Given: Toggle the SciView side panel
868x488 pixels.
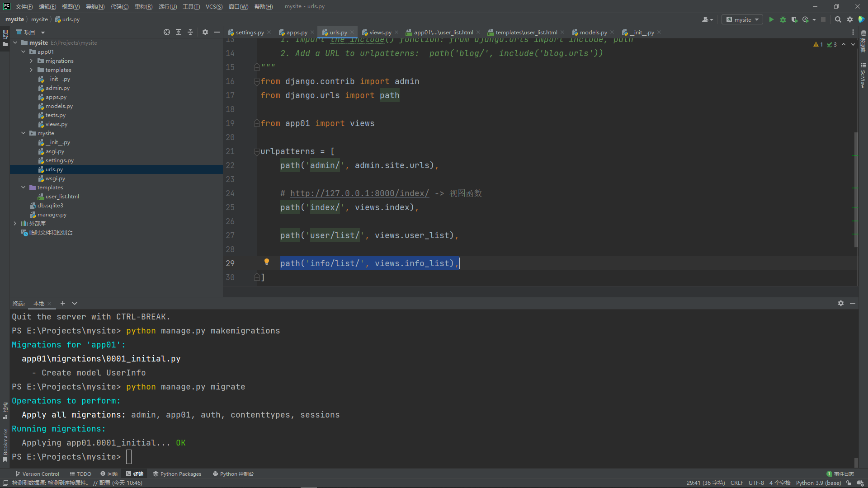Looking at the screenshot, I should [x=863, y=75].
